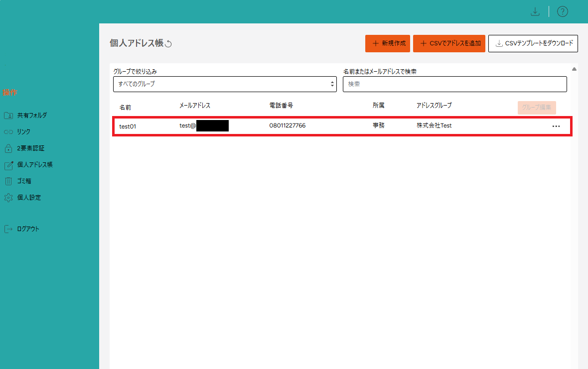Viewport: 588px width, 369px height.
Task: Click the ログアウト exit icon
Action: 8,229
